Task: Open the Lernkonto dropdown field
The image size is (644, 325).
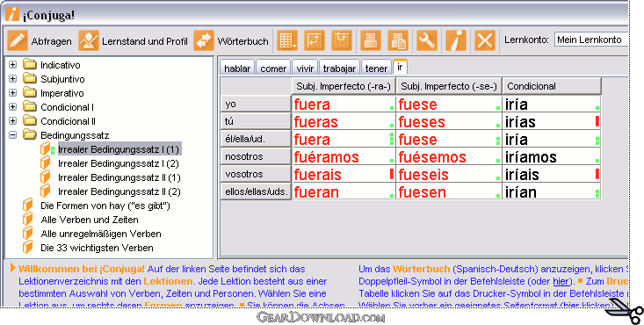Action: [x=591, y=40]
